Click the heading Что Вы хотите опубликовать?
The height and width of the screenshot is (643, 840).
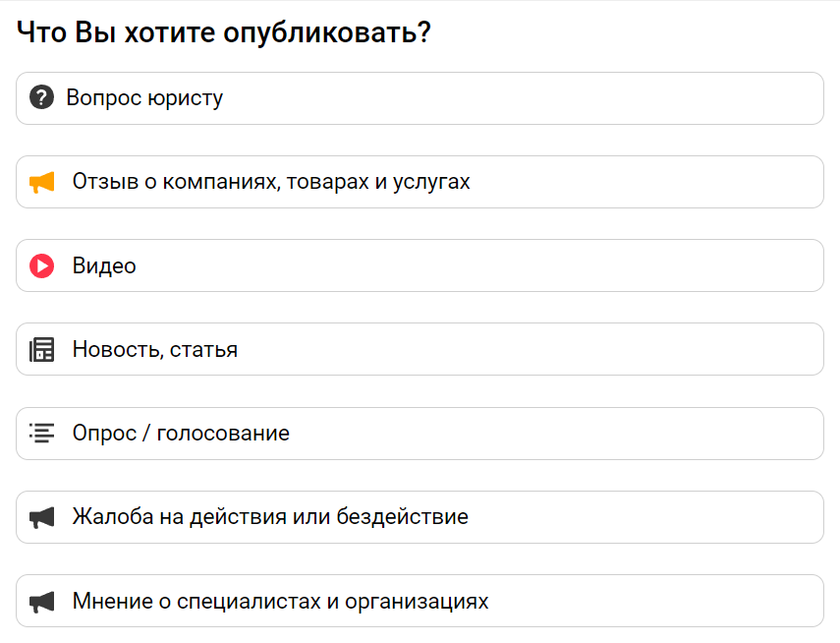[x=224, y=32]
